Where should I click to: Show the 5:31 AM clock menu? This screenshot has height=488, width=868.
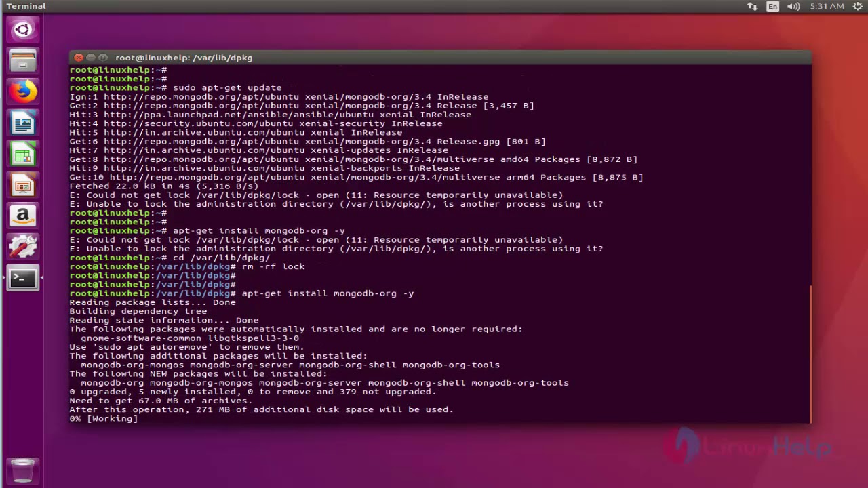click(827, 6)
